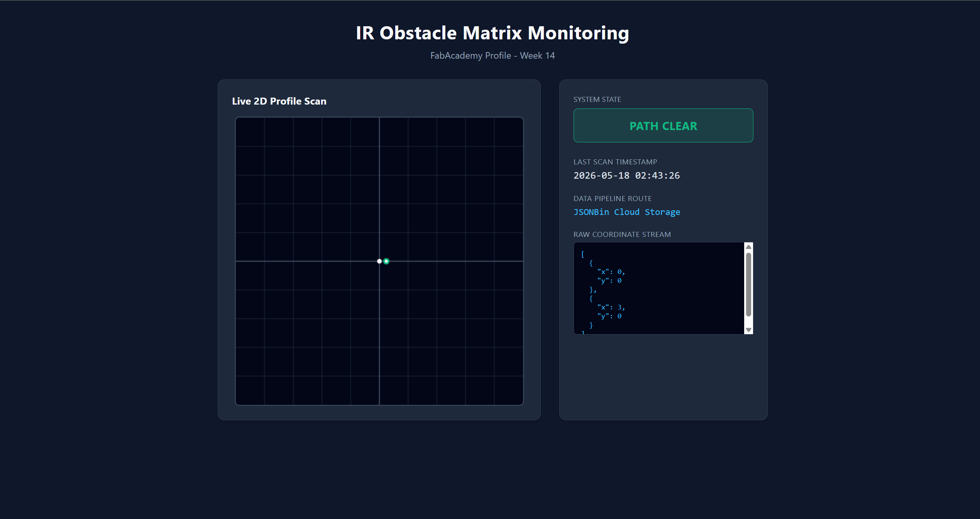The width and height of the screenshot is (980, 519).
Task: Click the DATA PIPELINE ROUTE label
Action: click(x=613, y=199)
